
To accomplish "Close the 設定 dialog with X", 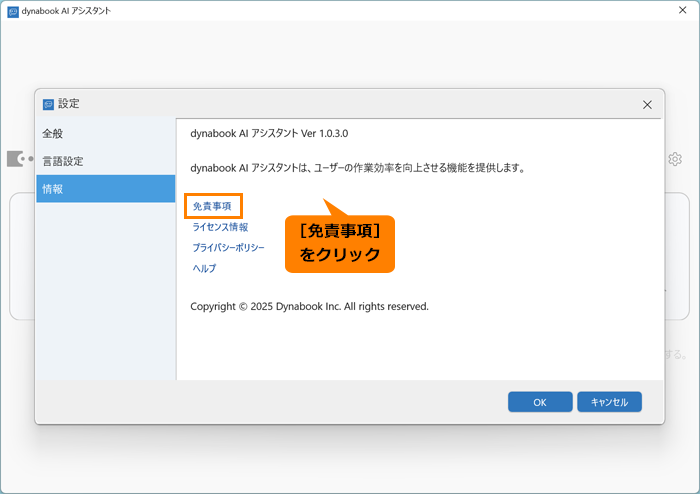I will coord(647,104).
